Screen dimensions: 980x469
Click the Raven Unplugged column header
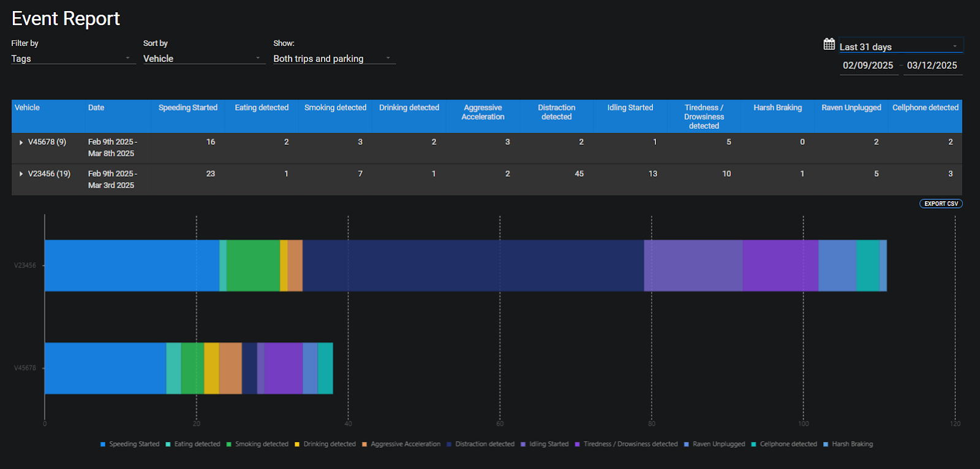[851, 108]
